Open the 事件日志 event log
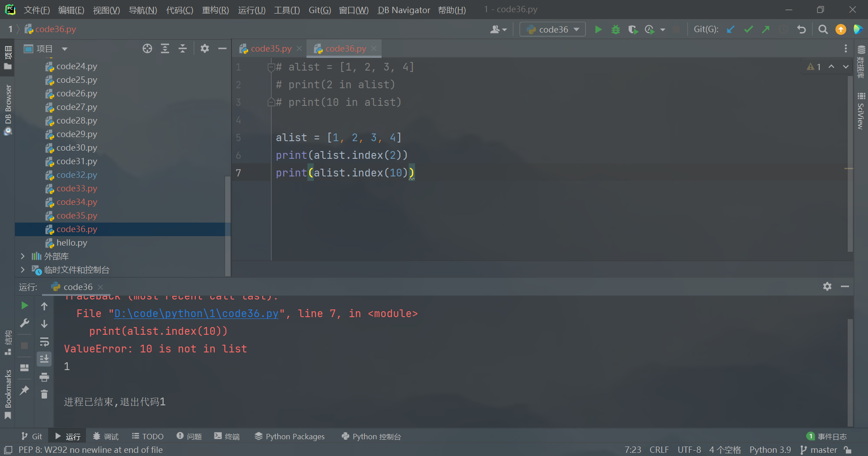Image resolution: width=868 pixels, height=456 pixels. tap(826, 437)
